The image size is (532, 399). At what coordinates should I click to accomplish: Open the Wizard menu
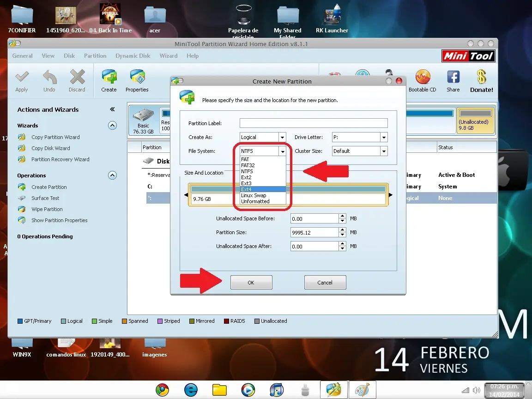point(169,55)
